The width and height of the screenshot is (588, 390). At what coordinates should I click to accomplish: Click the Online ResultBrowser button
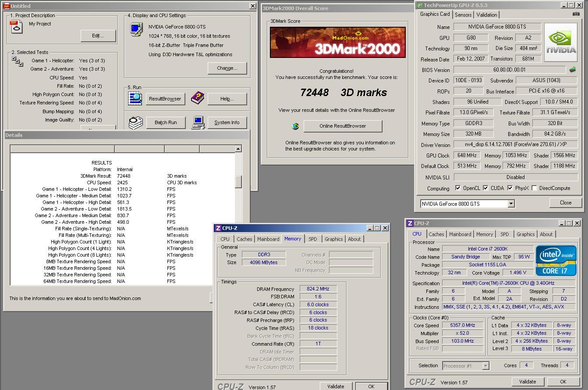[x=343, y=126]
